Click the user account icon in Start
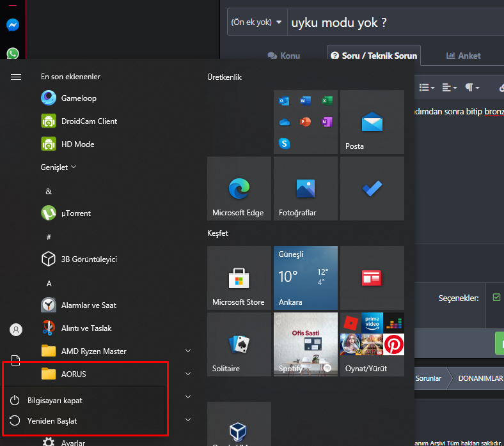504x446 pixels. click(x=16, y=330)
